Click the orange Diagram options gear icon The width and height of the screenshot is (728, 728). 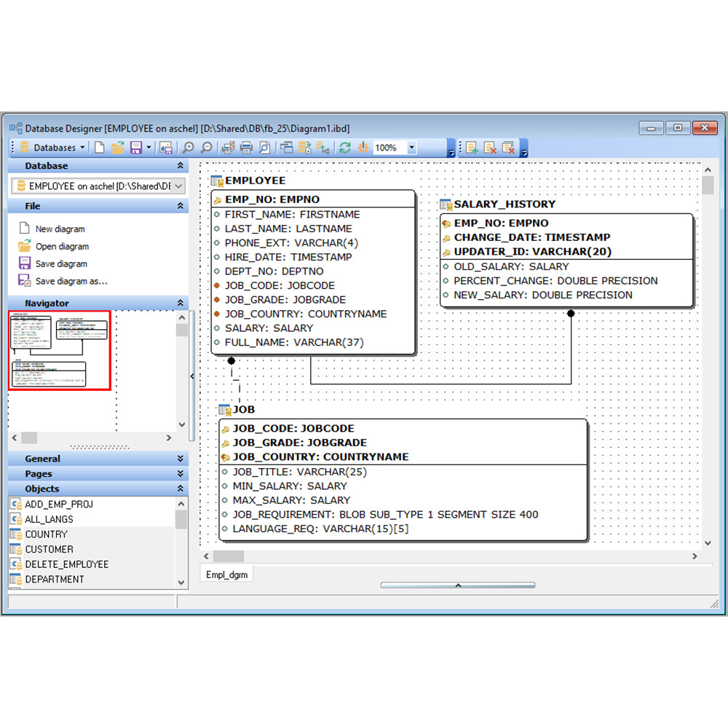[x=363, y=148]
